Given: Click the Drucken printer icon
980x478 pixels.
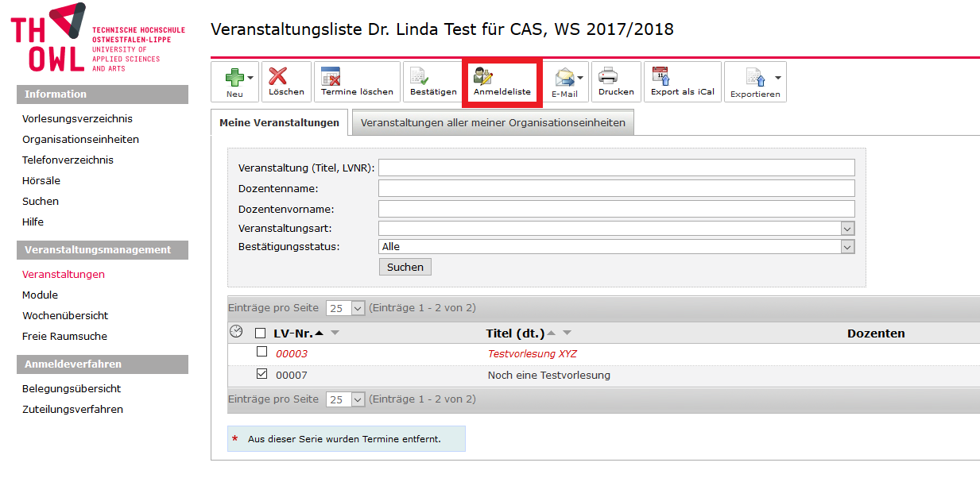Looking at the screenshot, I should click(x=608, y=76).
